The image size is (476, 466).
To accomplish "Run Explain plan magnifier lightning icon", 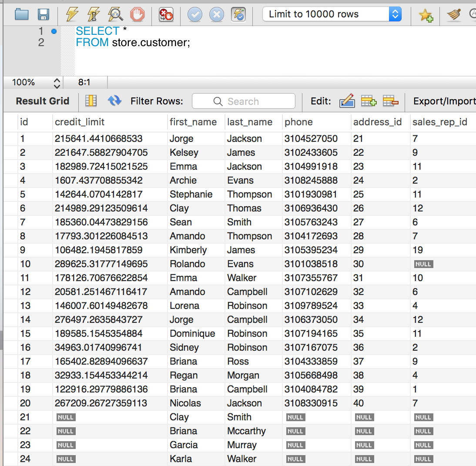I will [x=115, y=14].
